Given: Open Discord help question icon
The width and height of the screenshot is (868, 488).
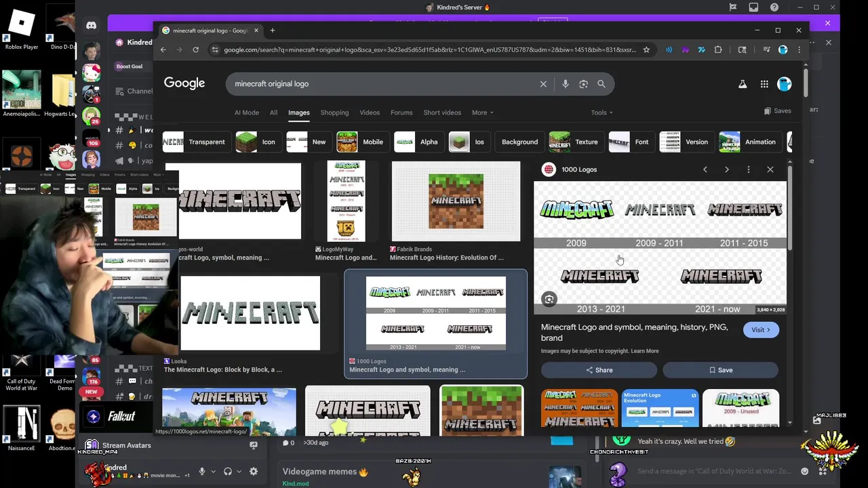Looking at the screenshot, I should [774, 7].
